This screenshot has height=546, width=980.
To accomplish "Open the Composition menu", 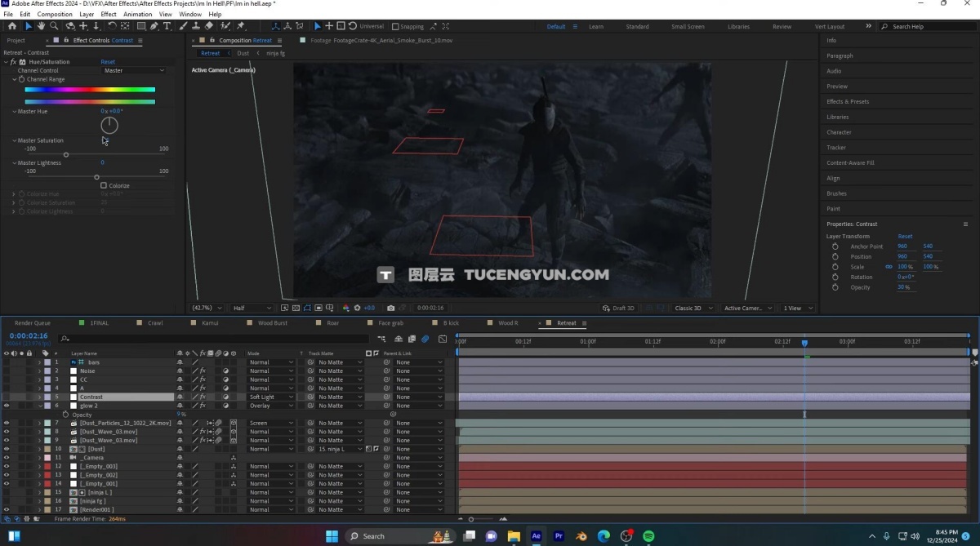I will coord(55,14).
